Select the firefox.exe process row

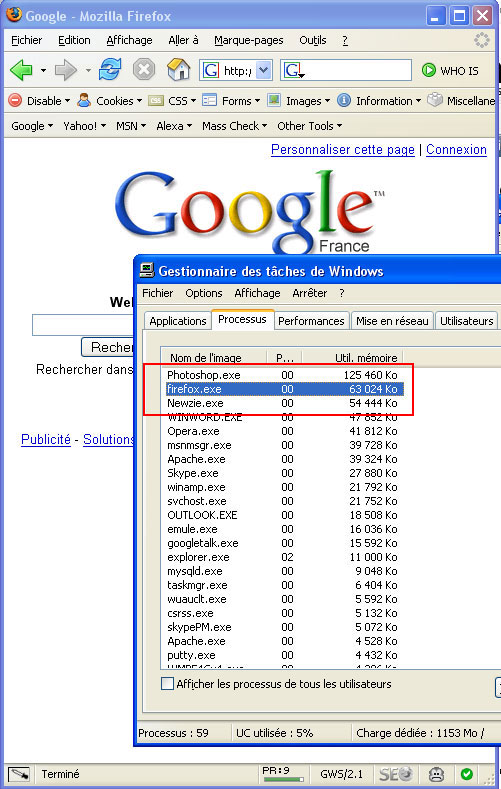(x=285, y=389)
